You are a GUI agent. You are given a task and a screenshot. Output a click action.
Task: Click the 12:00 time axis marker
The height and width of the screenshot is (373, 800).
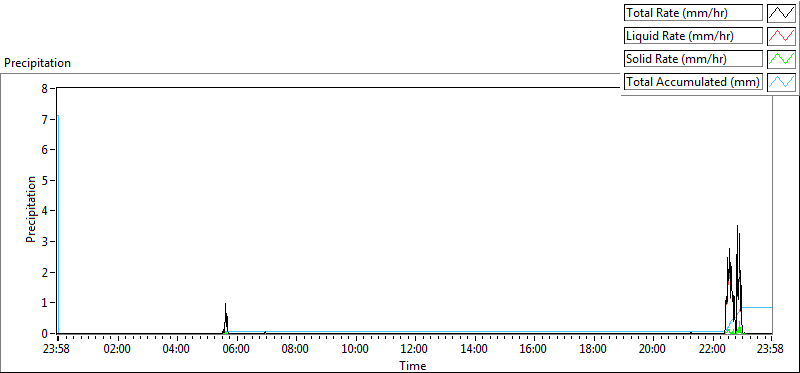click(x=415, y=350)
